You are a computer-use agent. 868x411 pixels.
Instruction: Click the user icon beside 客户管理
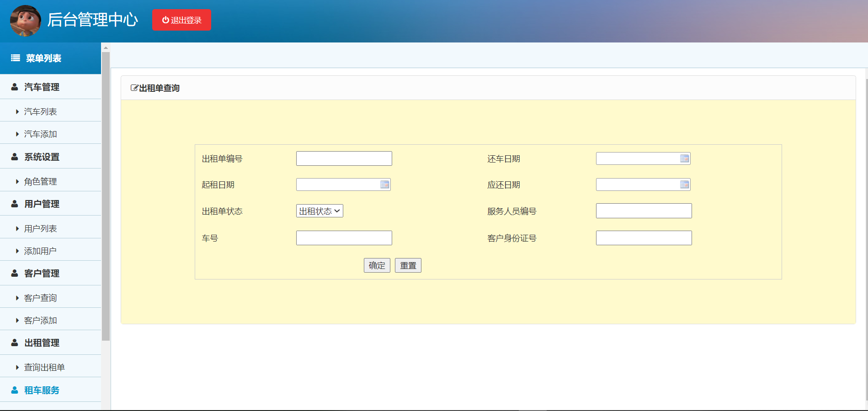15,273
